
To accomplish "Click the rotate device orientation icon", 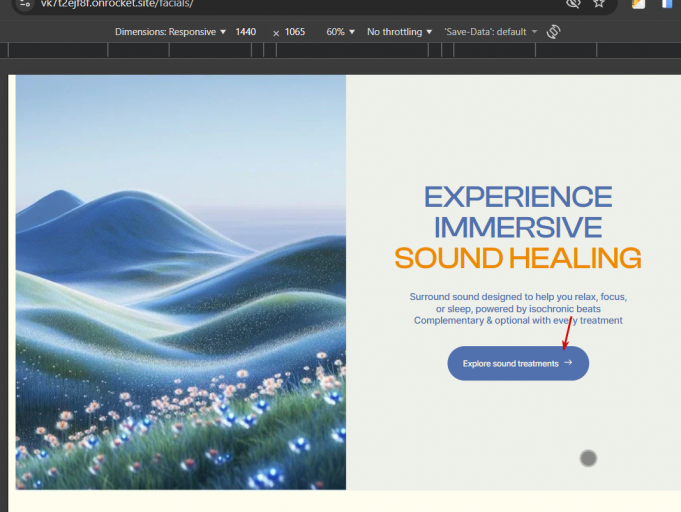I will point(553,32).
